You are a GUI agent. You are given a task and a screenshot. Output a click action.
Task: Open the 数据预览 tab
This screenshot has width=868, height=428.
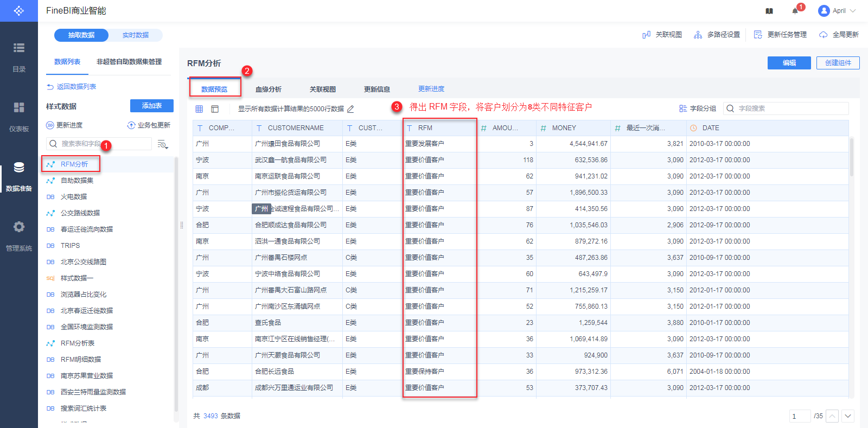[214, 89]
